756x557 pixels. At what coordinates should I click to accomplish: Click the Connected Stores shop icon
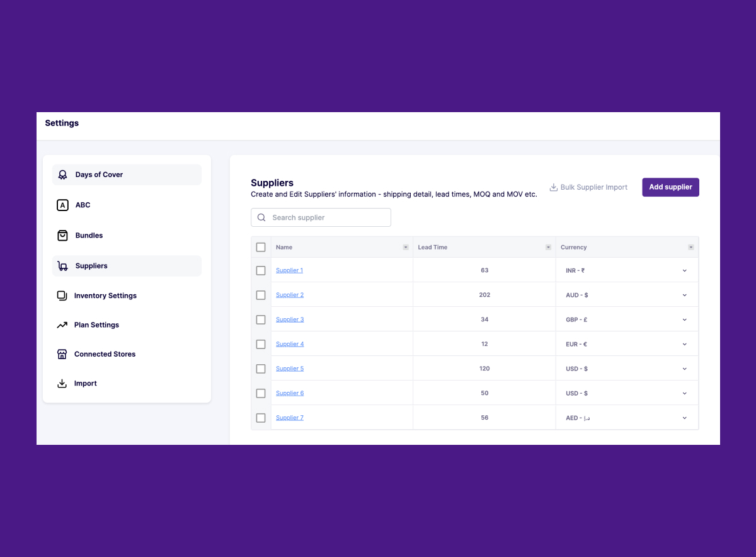coord(62,354)
